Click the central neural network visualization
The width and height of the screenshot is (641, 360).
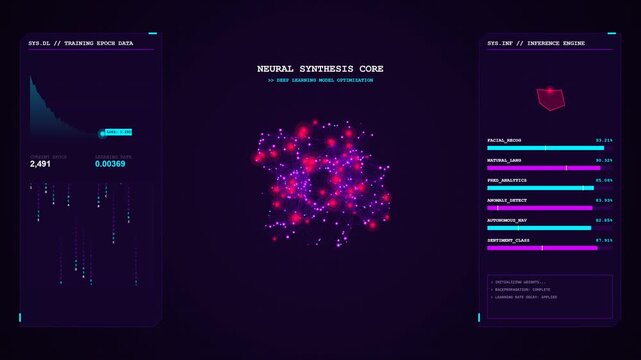click(x=320, y=183)
